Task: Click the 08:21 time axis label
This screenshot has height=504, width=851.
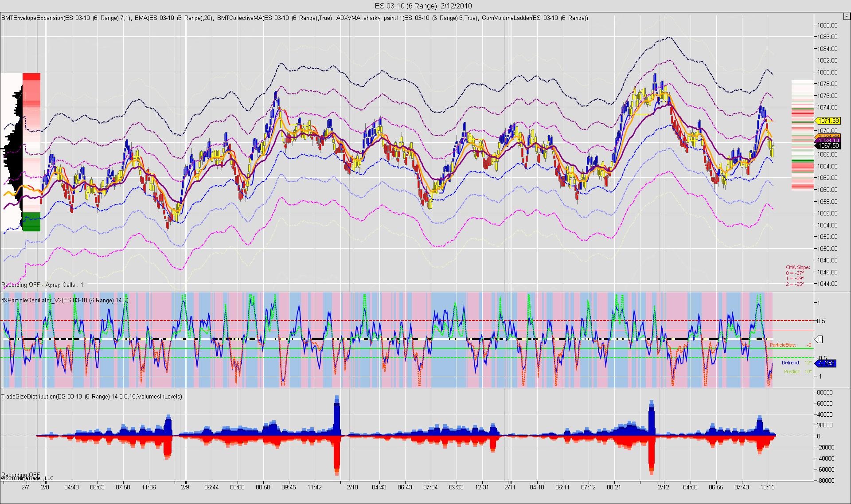Action: pyautogui.click(x=614, y=487)
